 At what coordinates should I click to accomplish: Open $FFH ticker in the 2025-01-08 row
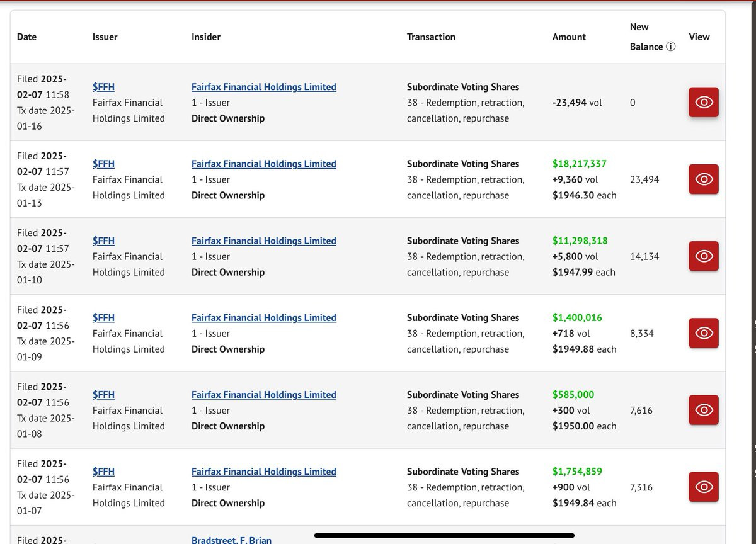[103, 394]
